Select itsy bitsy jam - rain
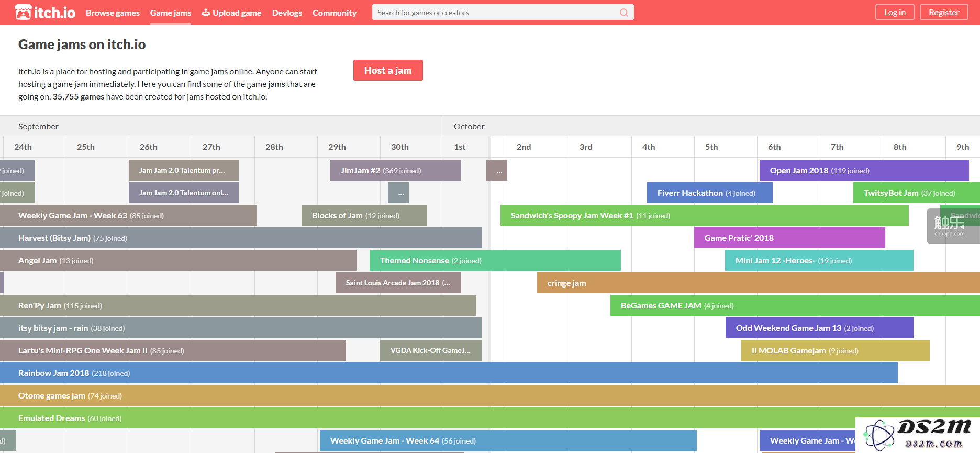Screen dimensions: 980x453 point(241,328)
